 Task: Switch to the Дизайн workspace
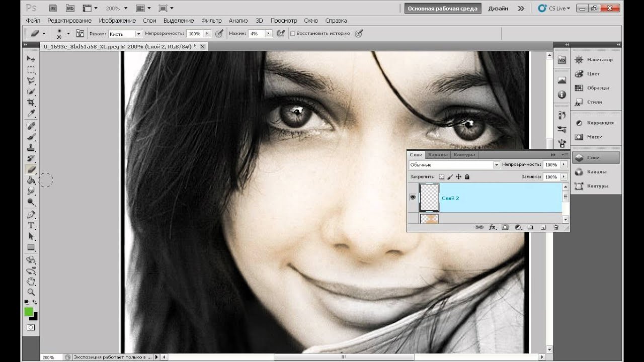[498, 9]
